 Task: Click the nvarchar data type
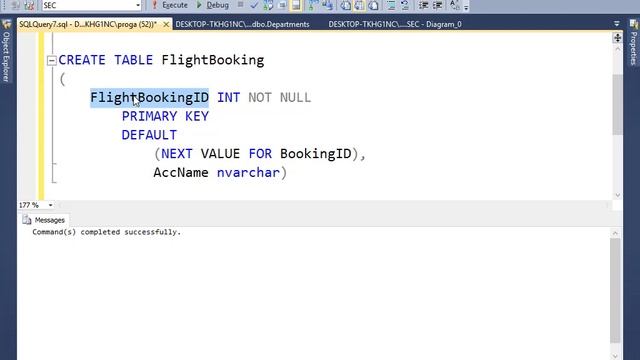coord(248,173)
